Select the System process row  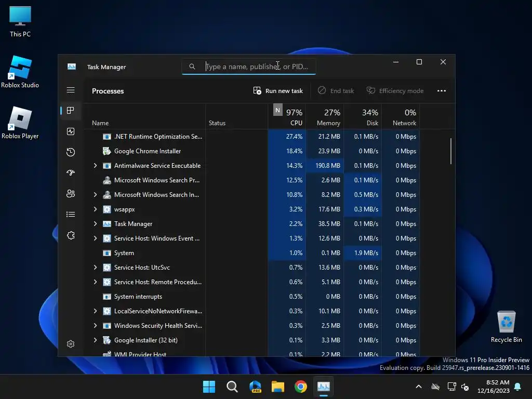pos(252,253)
